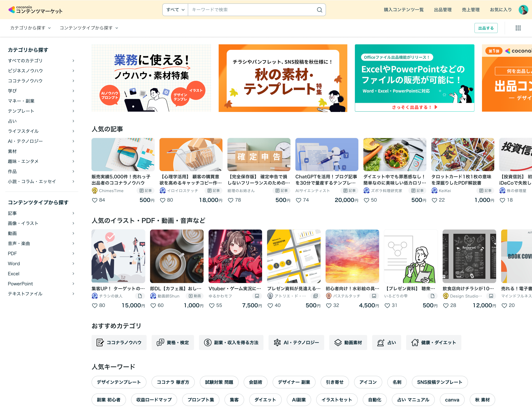Expand コンテンツタイプから探す header dropdown
The image size is (532, 411).
(x=89, y=28)
